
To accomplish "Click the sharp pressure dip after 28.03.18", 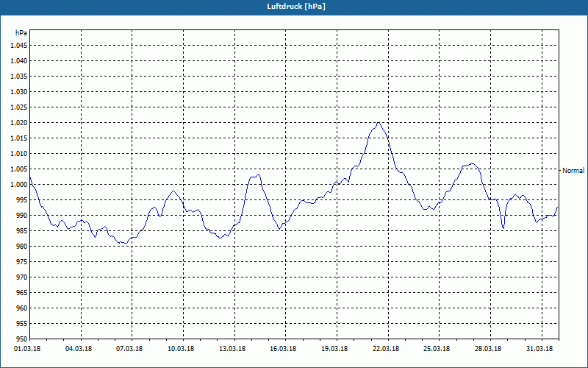I will tap(503, 228).
